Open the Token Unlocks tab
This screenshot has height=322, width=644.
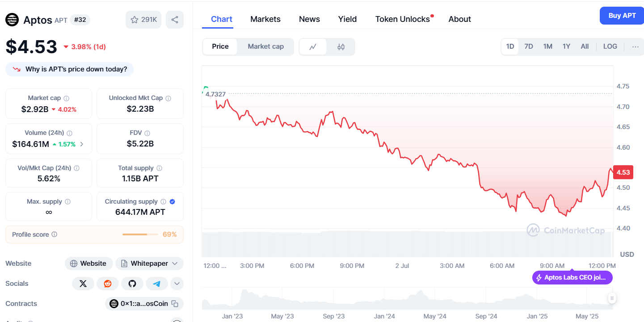click(x=403, y=19)
